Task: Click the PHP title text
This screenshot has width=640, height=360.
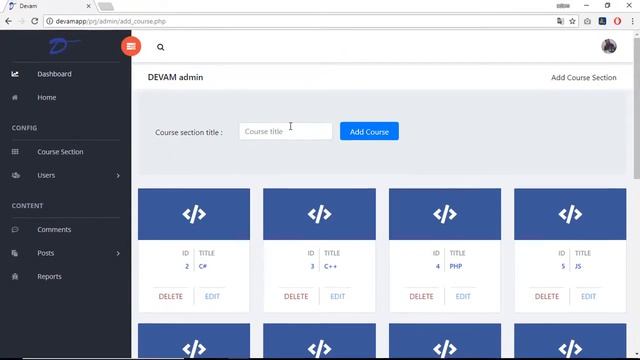Action: pyautogui.click(x=456, y=267)
